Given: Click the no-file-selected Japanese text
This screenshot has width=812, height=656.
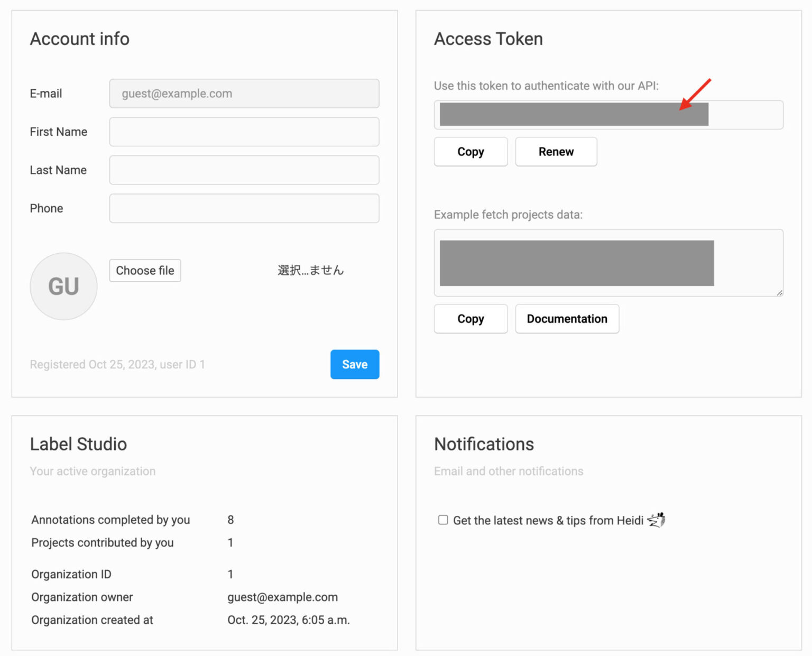Looking at the screenshot, I should point(310,271).
